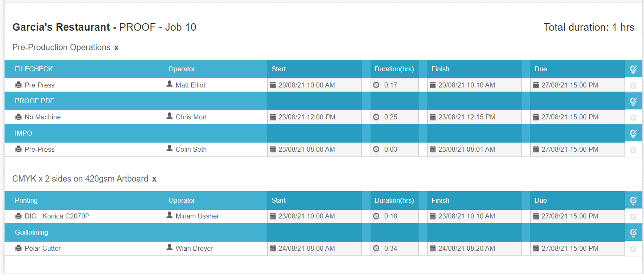Click calendar icon in Printing start field
Image resolution: width=644 pixels, height=274 pixels.
coord(273,216)
